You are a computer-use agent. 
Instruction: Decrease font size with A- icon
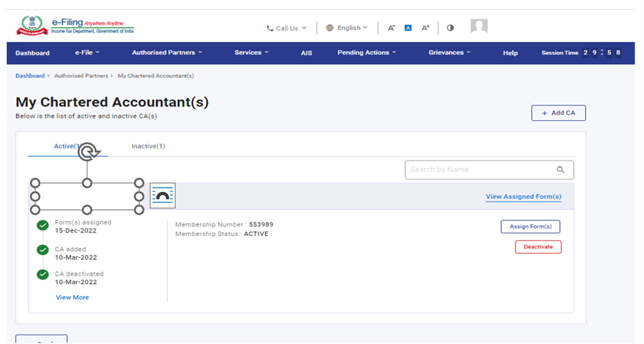pos(391,28)
